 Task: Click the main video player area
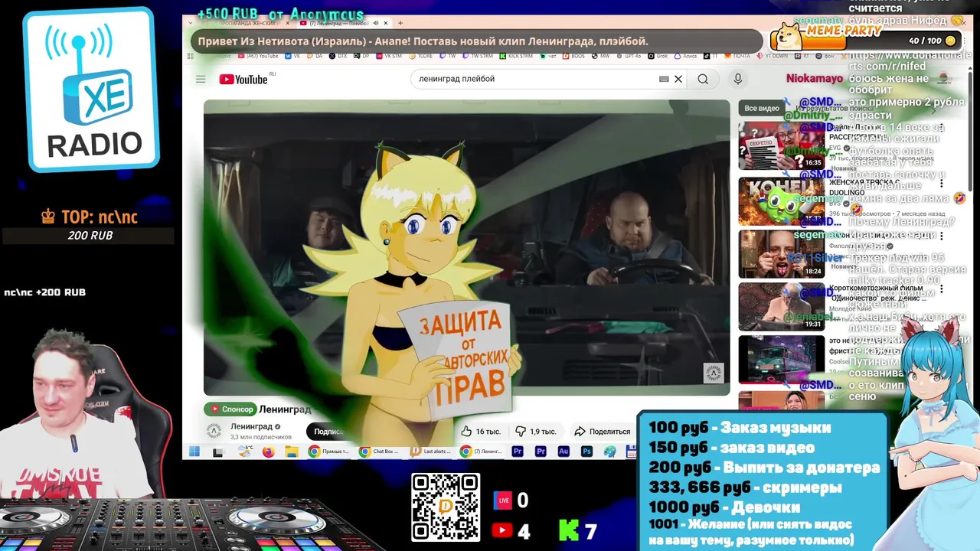[467, 247]
